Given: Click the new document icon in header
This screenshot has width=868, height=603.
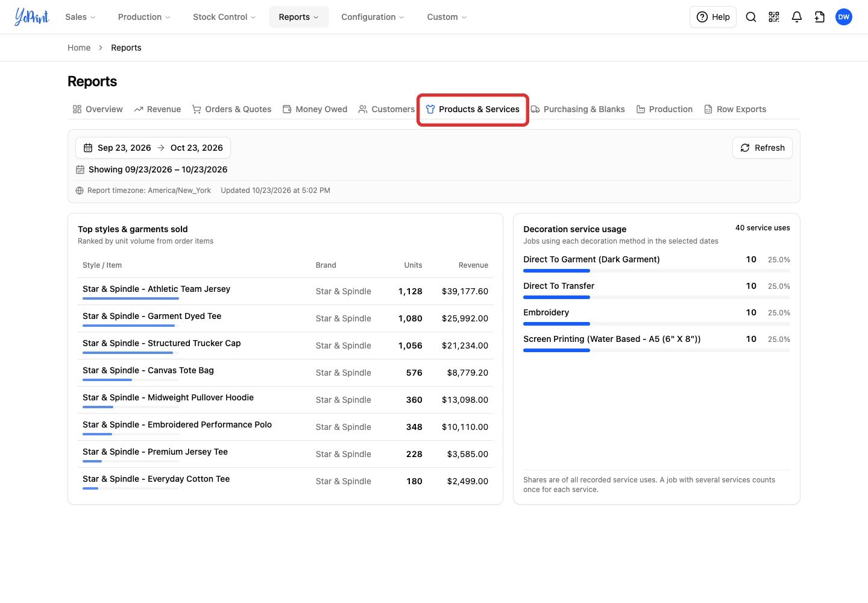Looking at the screenshot, I should 820,17.
